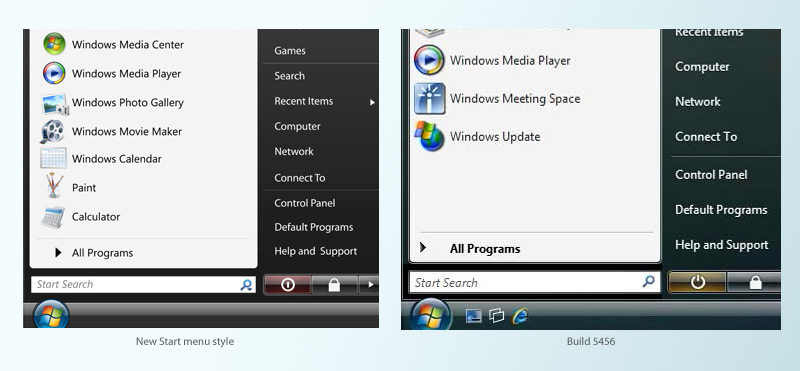
Task: Open Control Panel in left Start menu
Action: (x=305, y=203)
